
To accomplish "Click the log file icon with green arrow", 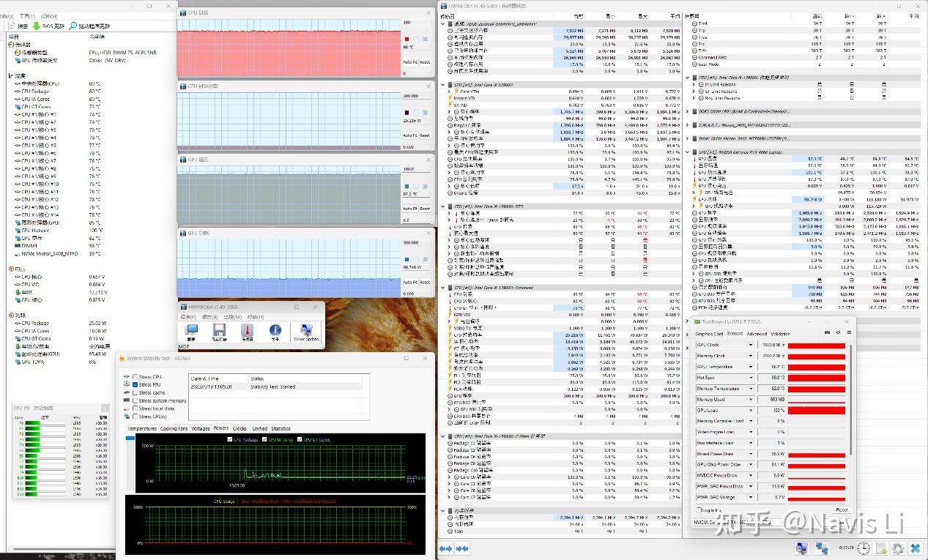I will 881,548.
